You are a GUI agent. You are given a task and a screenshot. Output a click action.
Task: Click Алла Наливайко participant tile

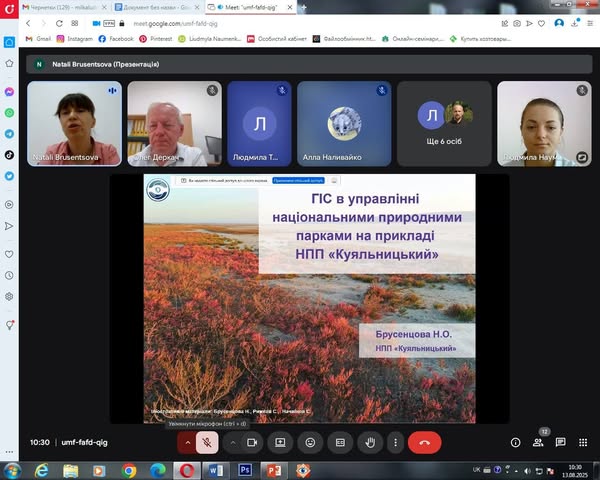pos(344,124)
